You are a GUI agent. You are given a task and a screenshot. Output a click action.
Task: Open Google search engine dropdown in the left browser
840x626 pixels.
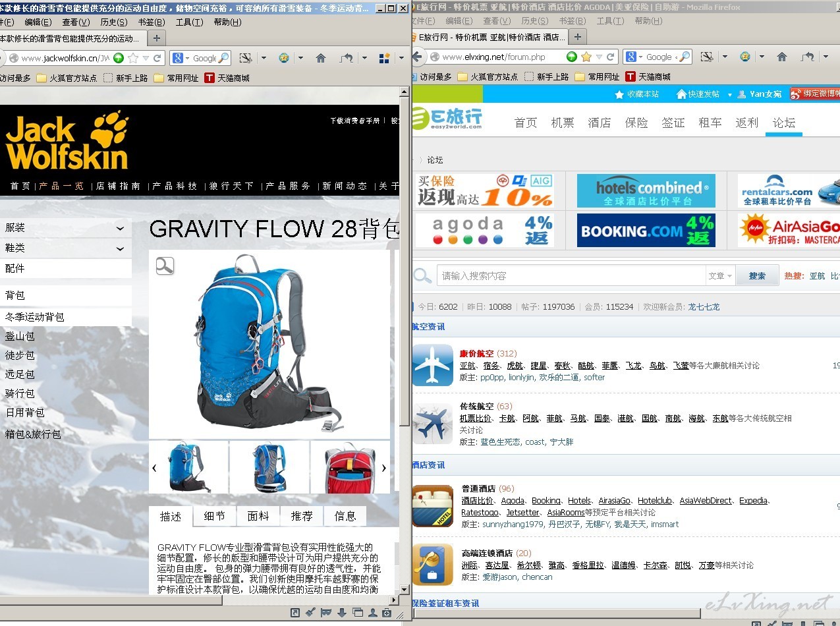point(187,58)
